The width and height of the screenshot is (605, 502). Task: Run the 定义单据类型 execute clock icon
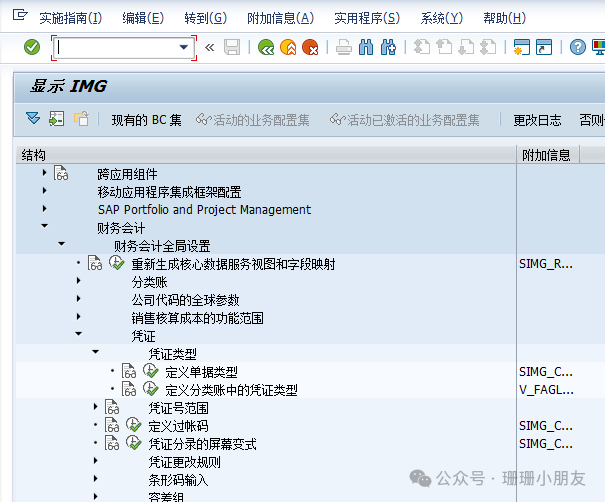click(151, 372)
